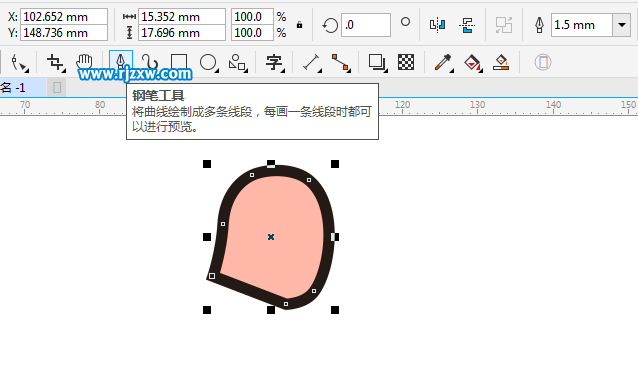Select the Connector tool
This screenshot has width=638, height=391.
[x=341, y=63]
